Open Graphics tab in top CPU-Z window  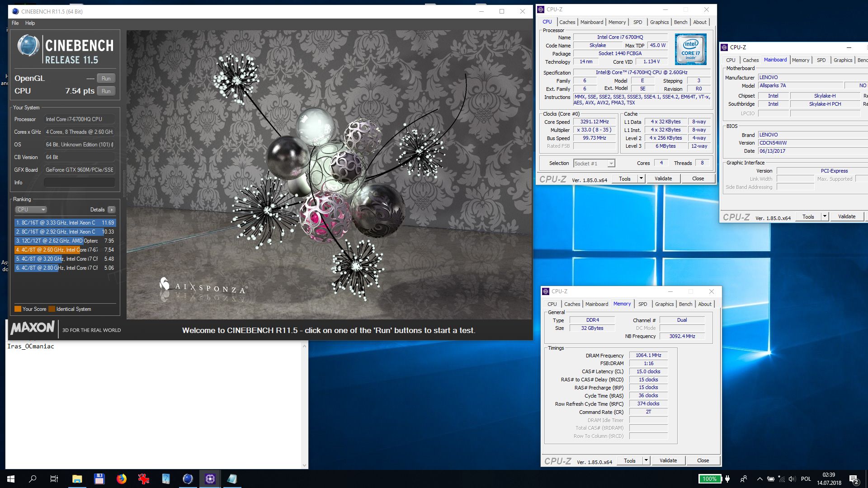[x=659, y=22]
